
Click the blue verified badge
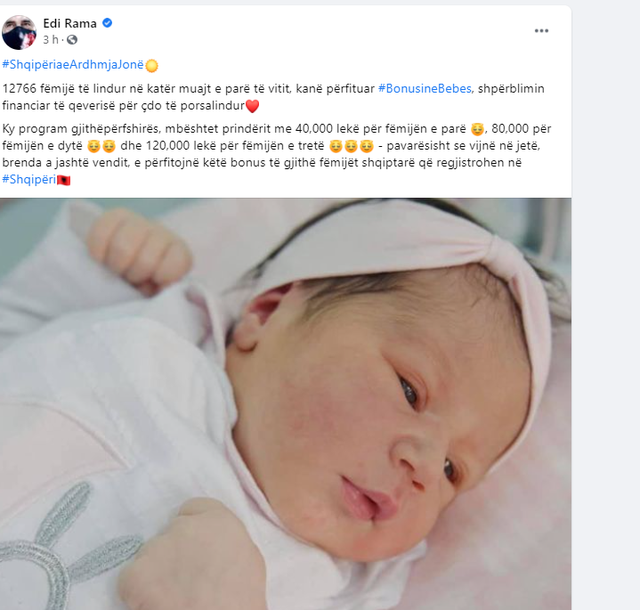tap(107, 23)
